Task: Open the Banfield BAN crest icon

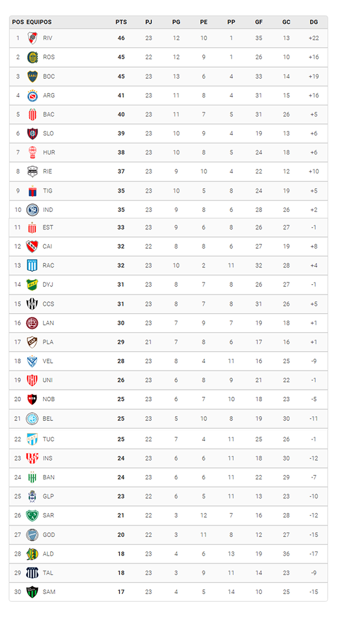Action: (x=32, y=477)
